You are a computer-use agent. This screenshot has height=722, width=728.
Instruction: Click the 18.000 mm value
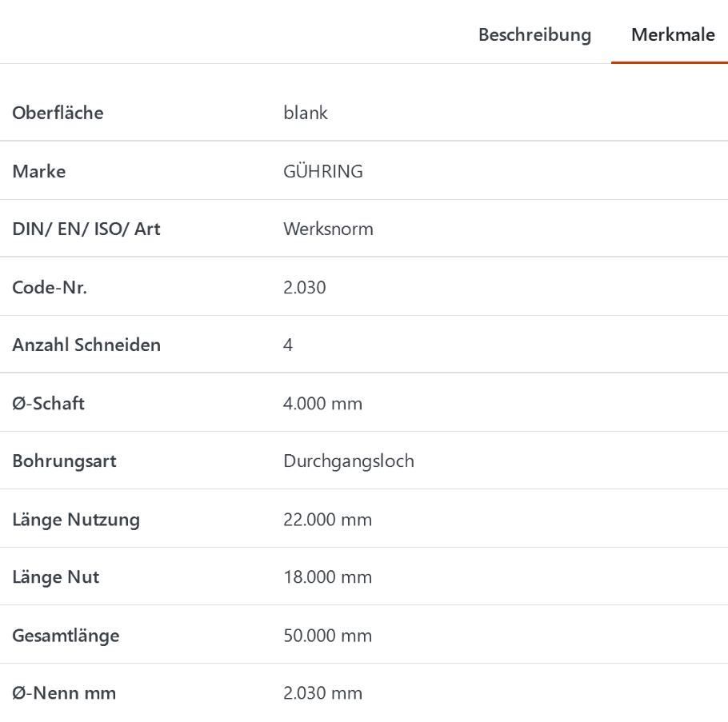[327, 577]
